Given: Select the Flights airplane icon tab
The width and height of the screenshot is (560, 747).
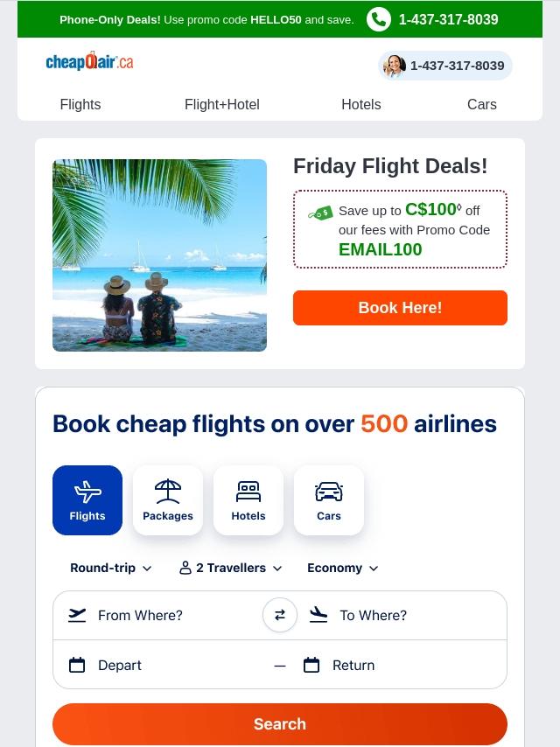Looking at the screenshot, I should tap(87, 500).
